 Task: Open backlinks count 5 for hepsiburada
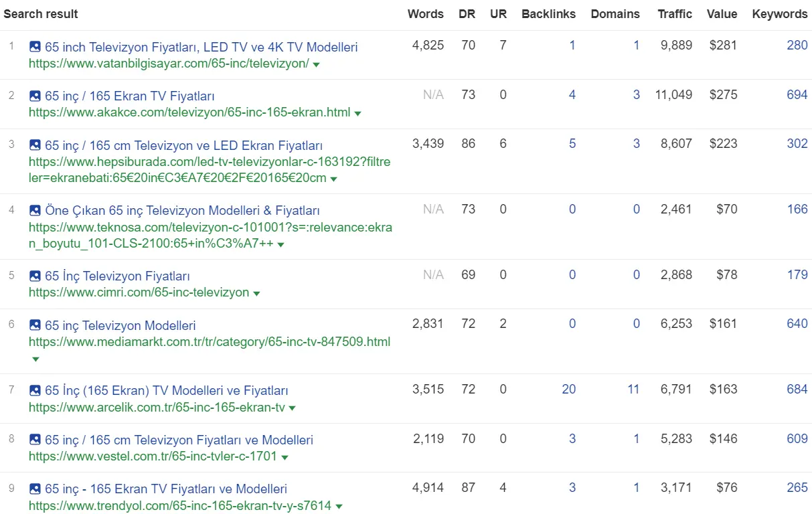pyautogui.click(x=572, y=144)
